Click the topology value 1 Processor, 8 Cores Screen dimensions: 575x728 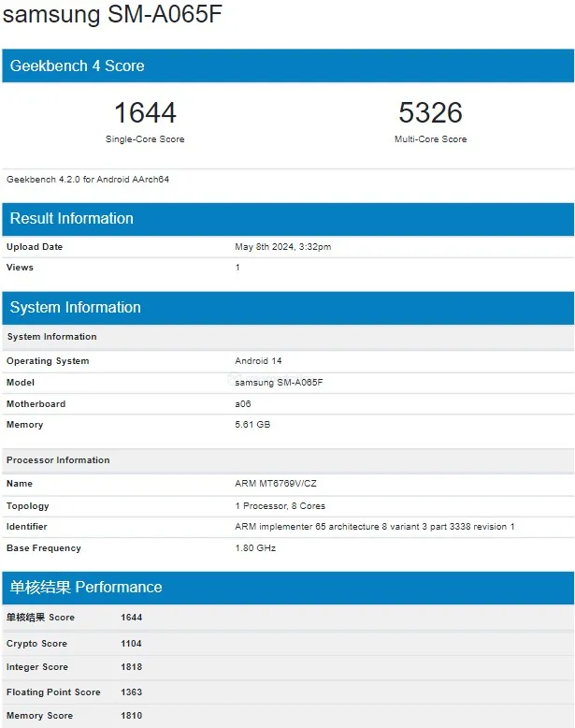(x=280, y=506)
